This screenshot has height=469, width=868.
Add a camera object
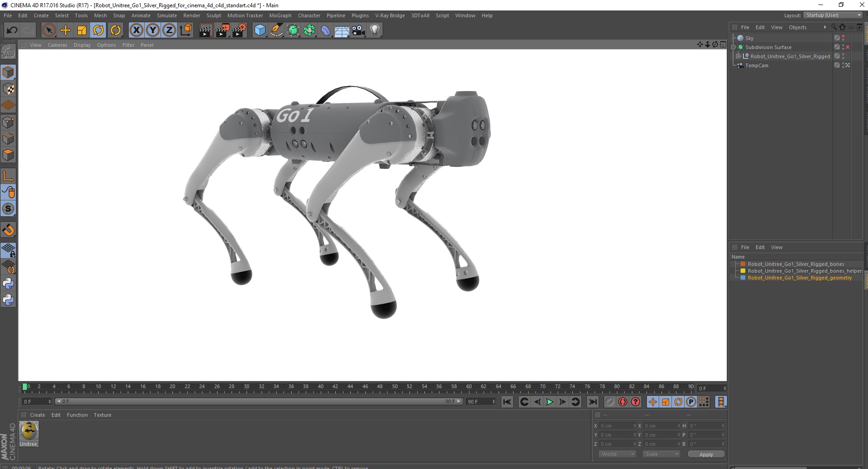point(358,30)
